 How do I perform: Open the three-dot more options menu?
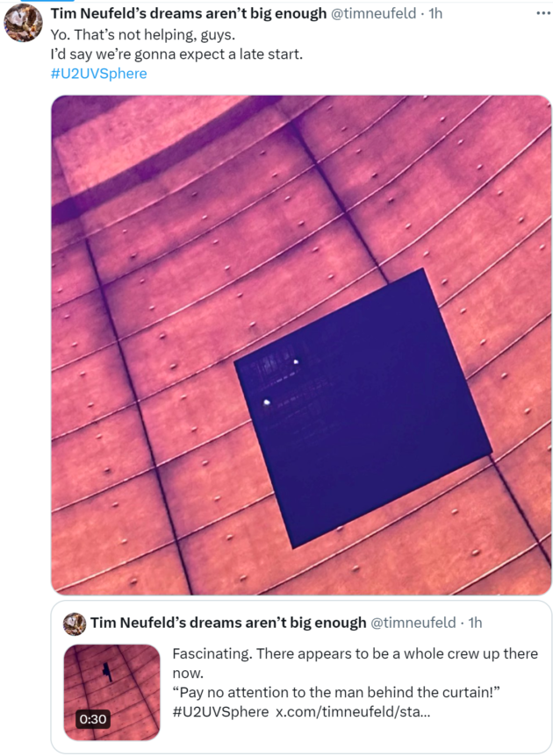coord(543,13)
